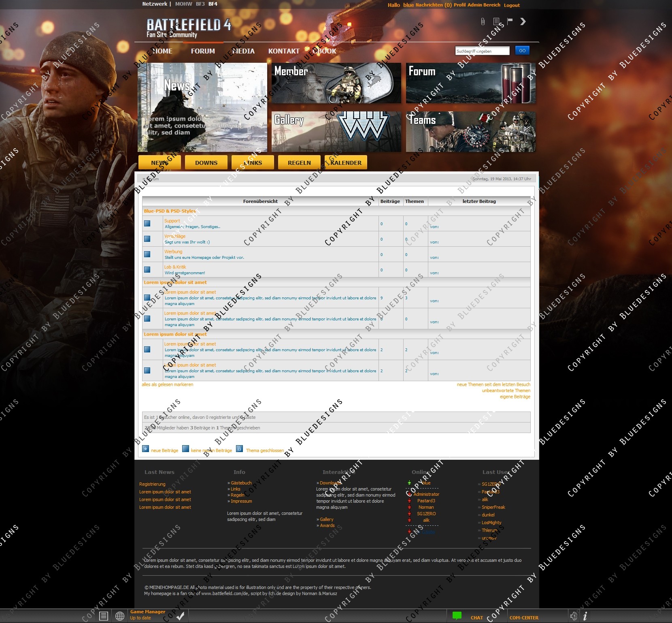Image resolution: width=672 pixels, height=623 pixels.
Task: Open the Awards footer link
Action: pos(327,525)
